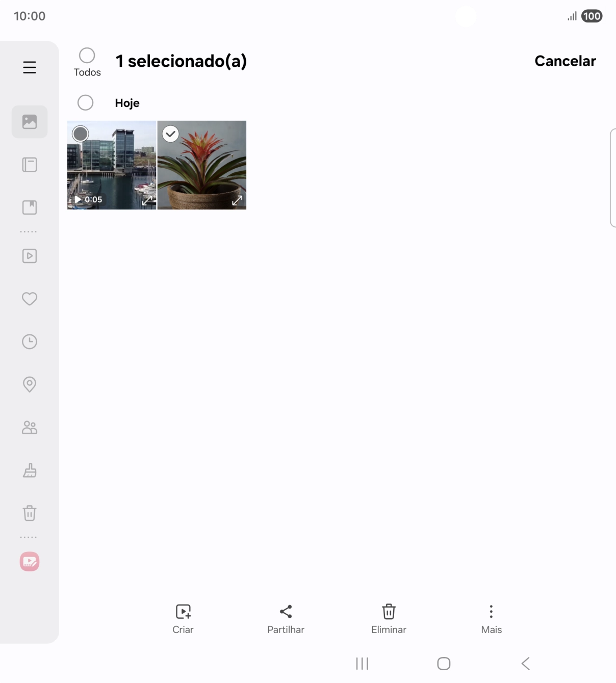Show Favorites using the heart icon
This screenshot has width=616, height=683.
click(30, 299)
